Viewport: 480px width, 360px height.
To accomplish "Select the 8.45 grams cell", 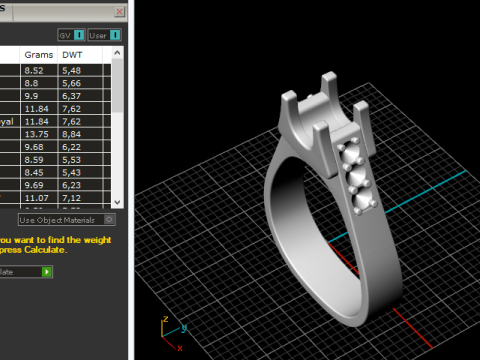I will coord(39,172).
